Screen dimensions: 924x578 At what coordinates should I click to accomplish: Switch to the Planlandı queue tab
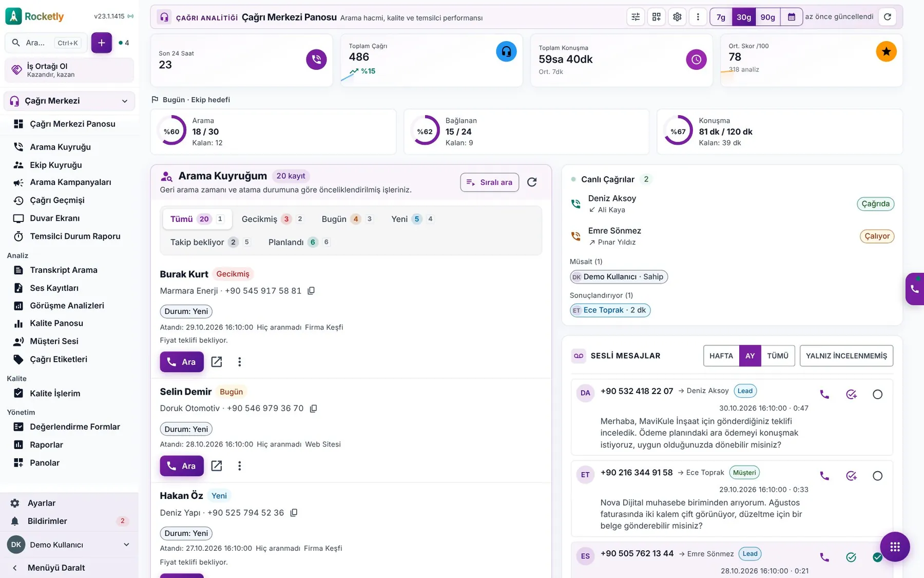pyautogui.click(x=299, y=242)
